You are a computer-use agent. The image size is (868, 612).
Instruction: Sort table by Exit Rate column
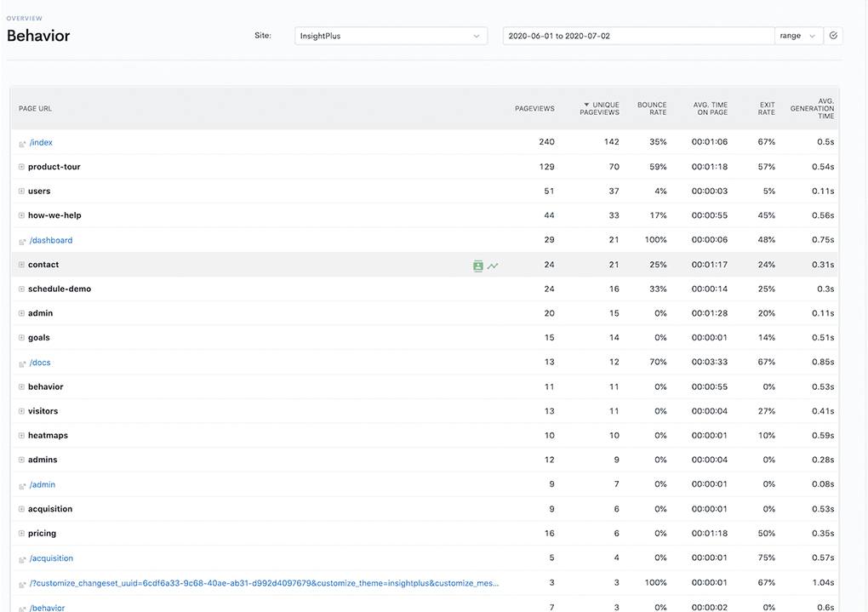767,109
